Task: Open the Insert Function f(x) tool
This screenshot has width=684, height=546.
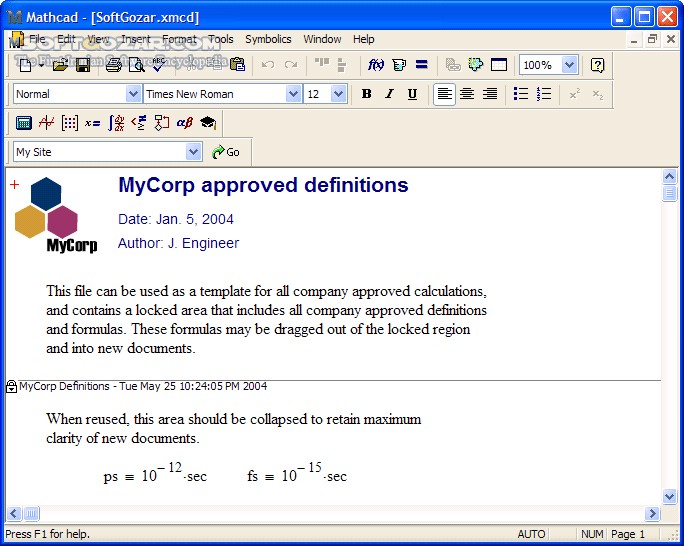Action: [376, 65]
